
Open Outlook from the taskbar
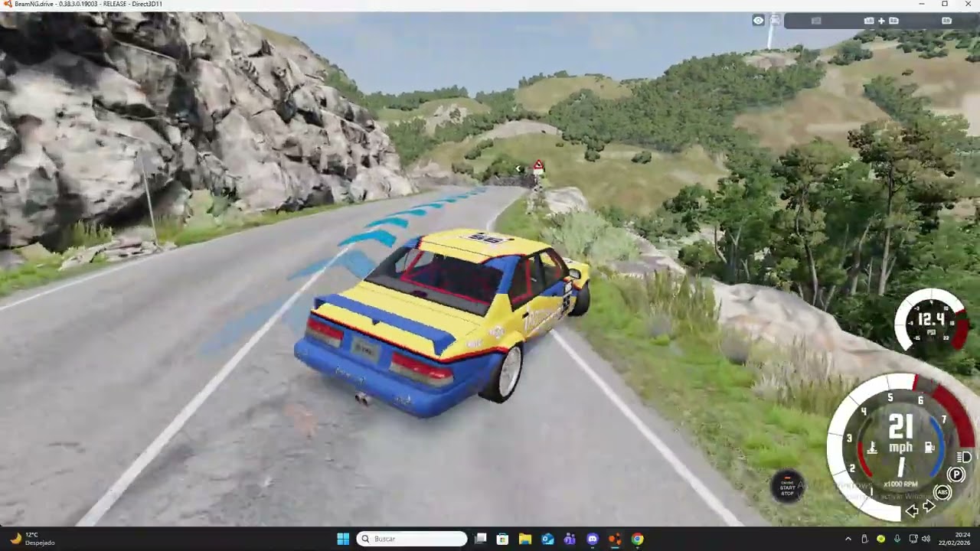(x=547, y=539)
